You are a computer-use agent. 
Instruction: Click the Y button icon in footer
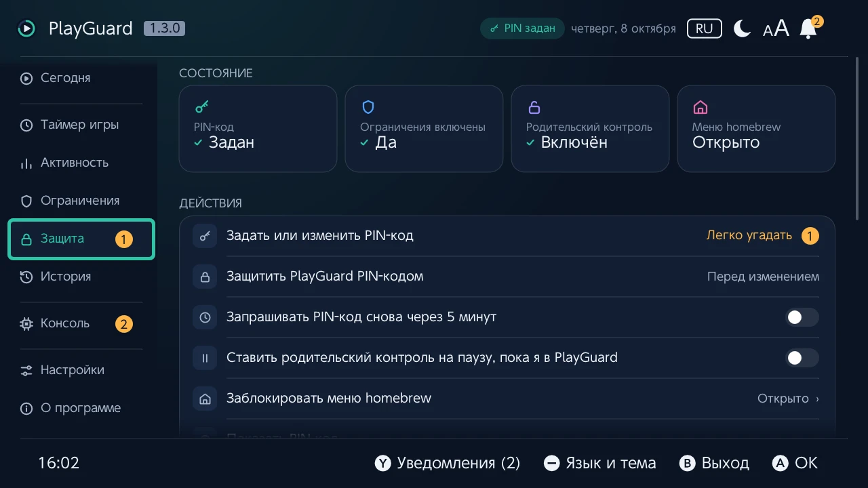tap(383, 463)
